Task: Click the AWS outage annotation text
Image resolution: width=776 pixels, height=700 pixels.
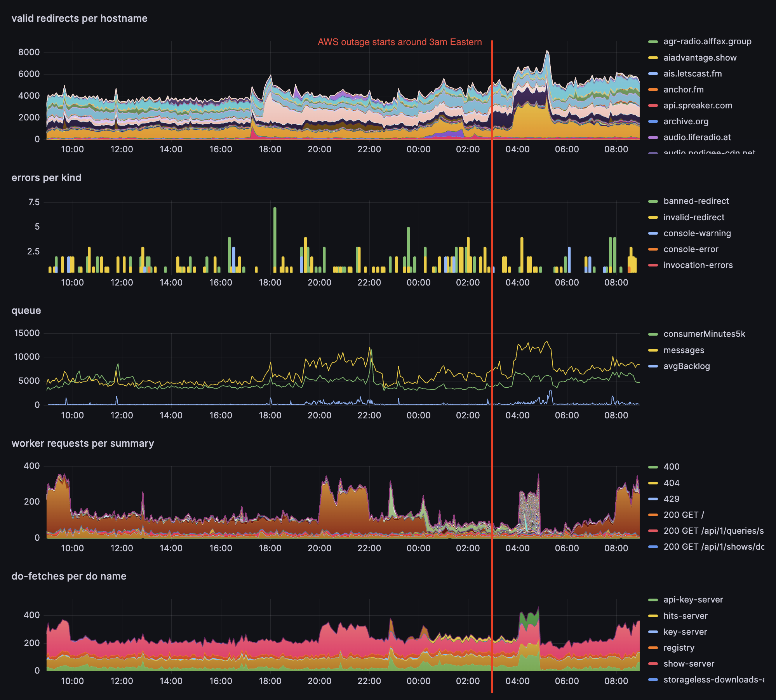Action: [399, 42]
